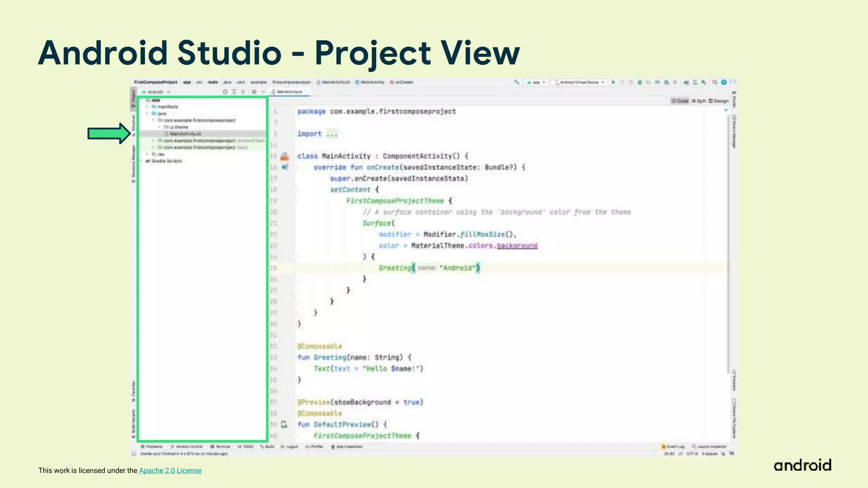Open the Terminal tool window tab

[x=221, y=446]
